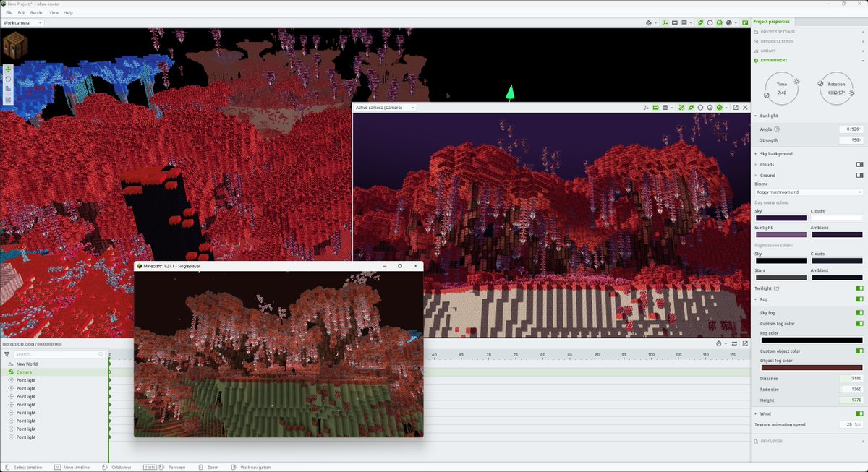Viewport: 868px width, 472px height.
Task: Click the timeline filter funnel icon
Action: pyautogui.click(x=7, y=354)
